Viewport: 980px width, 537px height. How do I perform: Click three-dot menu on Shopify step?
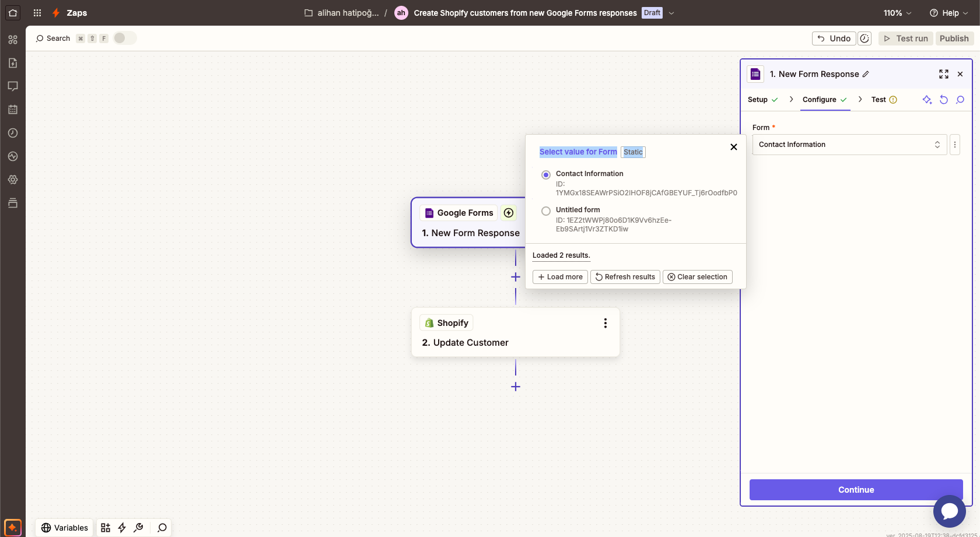coord(605,323)
